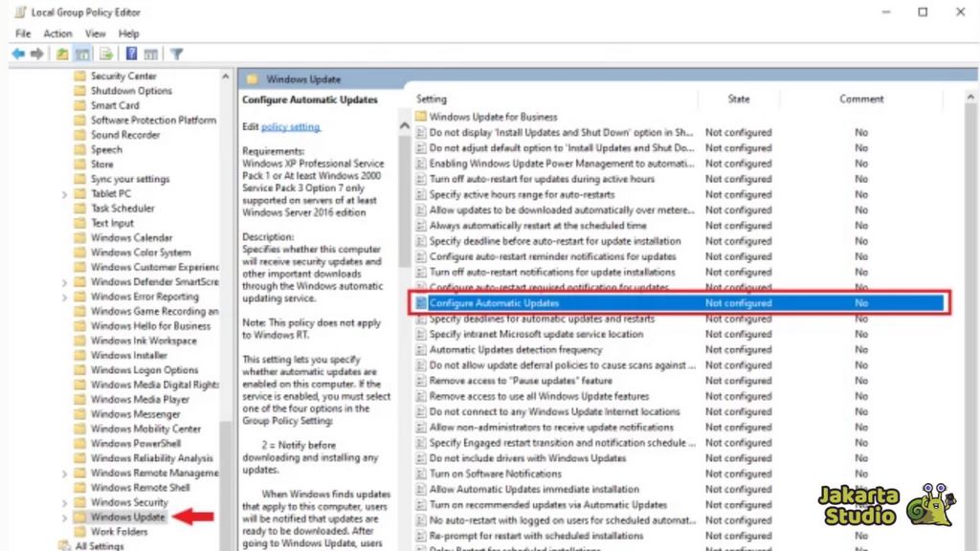Click the Back arrow toolbar icon
The height and width of the screenshot is (551, 980).
click(x=17, y=54)
